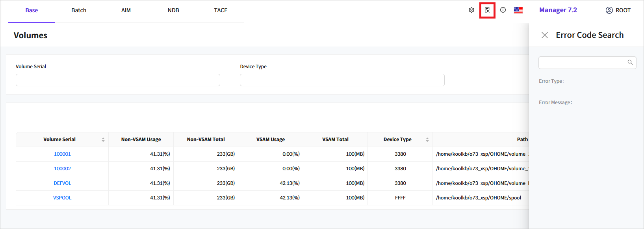Close the Error Code Search panel
Viewport: 644px width, 229px height.
(545, 35)
